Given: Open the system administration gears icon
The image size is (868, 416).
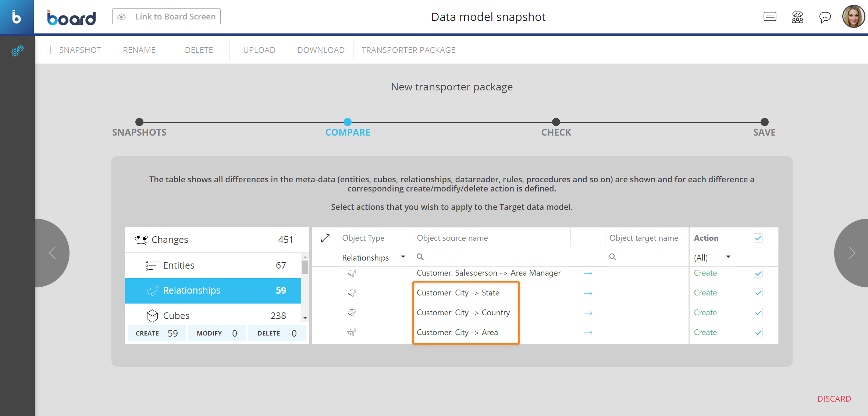Looking at the screenshot, I should point(17,51).
